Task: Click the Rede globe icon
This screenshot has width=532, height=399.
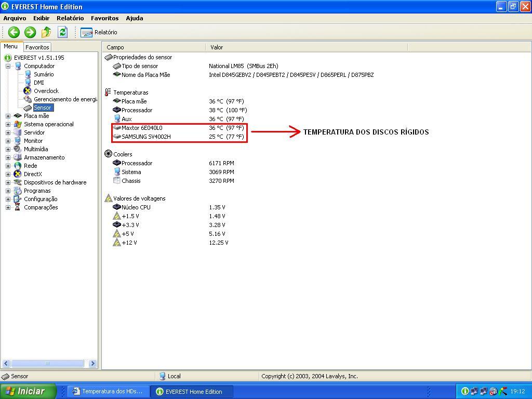Action: pos(18,166)
